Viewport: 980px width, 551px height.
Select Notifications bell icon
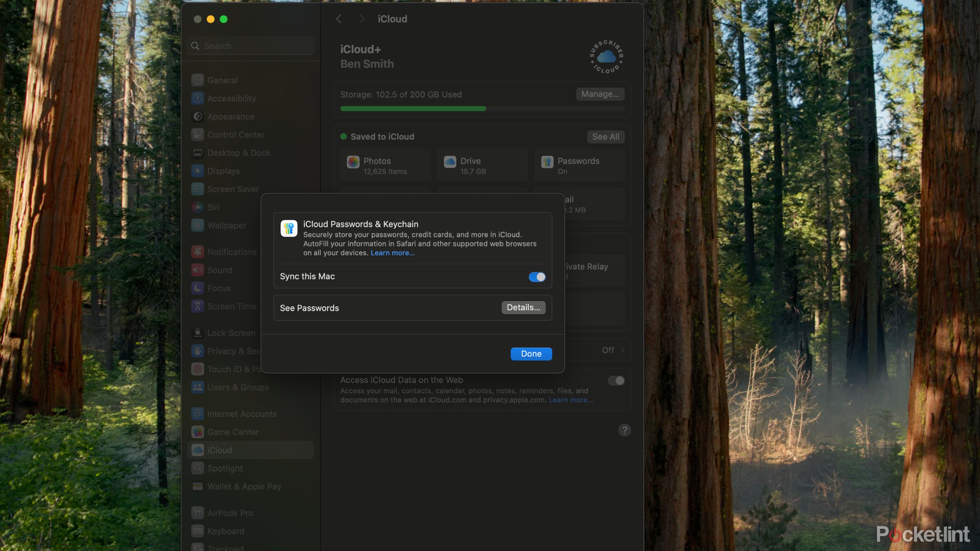[198, 252]
